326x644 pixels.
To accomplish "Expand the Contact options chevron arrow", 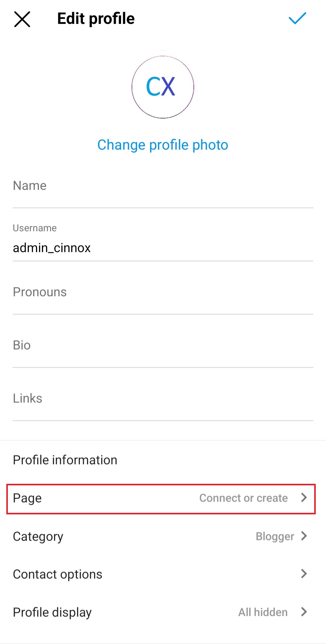I will [x=304, y=574].
